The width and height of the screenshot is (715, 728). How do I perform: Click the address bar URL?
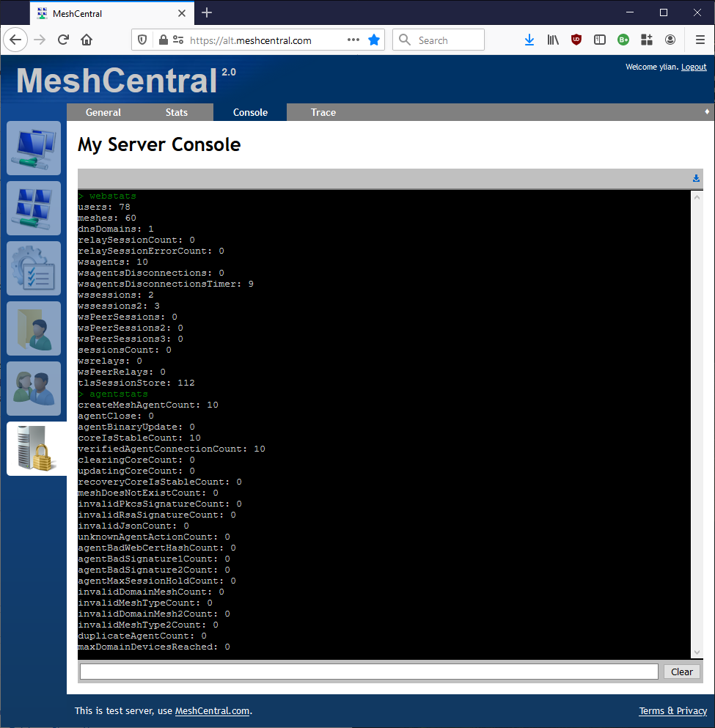(250, 40)
